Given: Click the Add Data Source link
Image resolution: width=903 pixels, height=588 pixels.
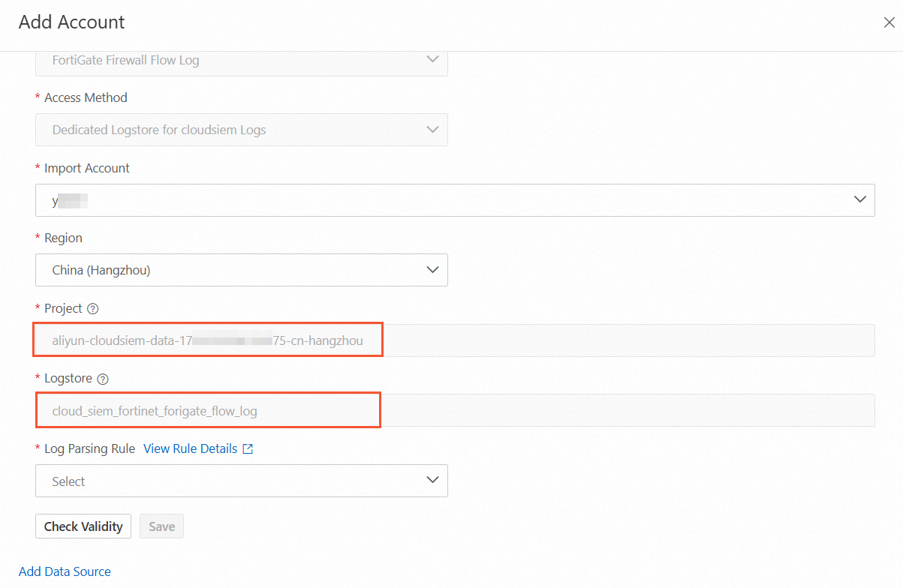Looking at the screenshot, I should [65, 571].
